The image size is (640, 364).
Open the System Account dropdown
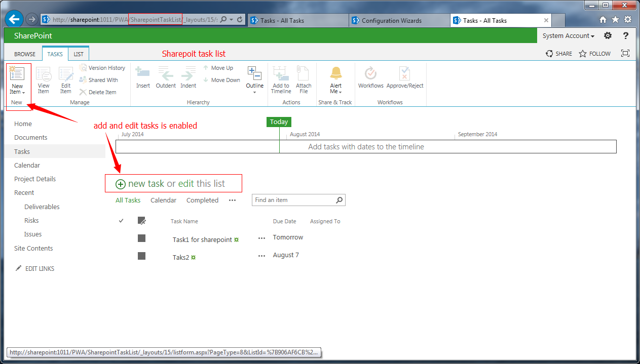pyautogui.click(x=568, y=36)
